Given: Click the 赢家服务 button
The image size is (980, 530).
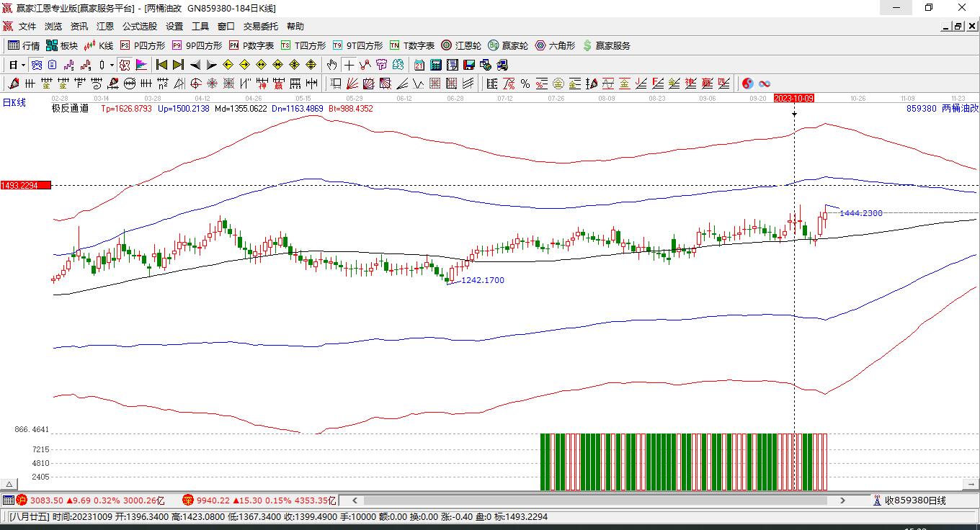Looking at the screenshot, I should (606, 45).
